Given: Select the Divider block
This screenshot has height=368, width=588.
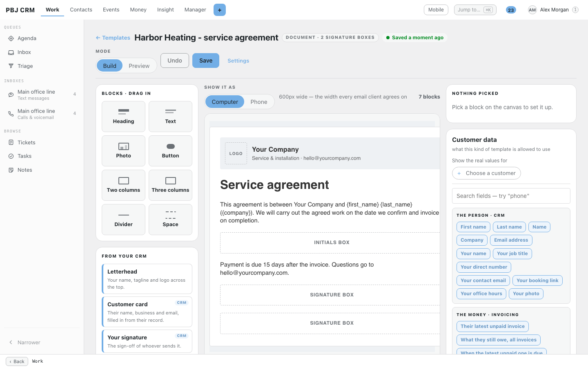Looking at the screenshot, I should [123, 220].
